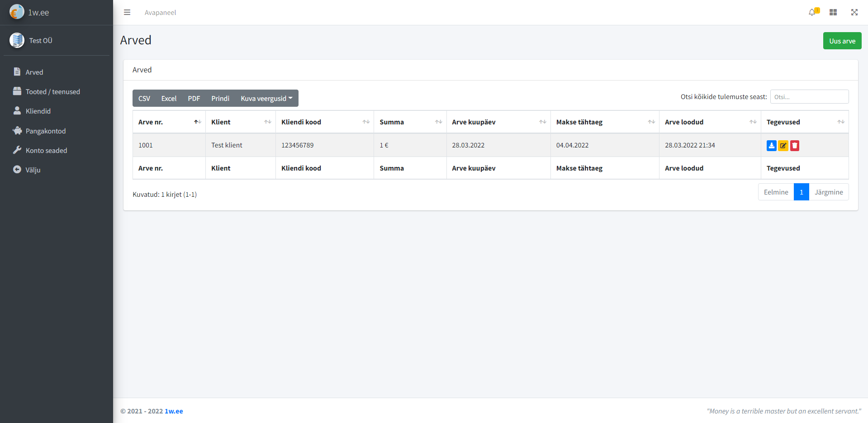Open Tooted / teenused in sidebar
This screenshot has height=423, width=868.
pos(52,92)
